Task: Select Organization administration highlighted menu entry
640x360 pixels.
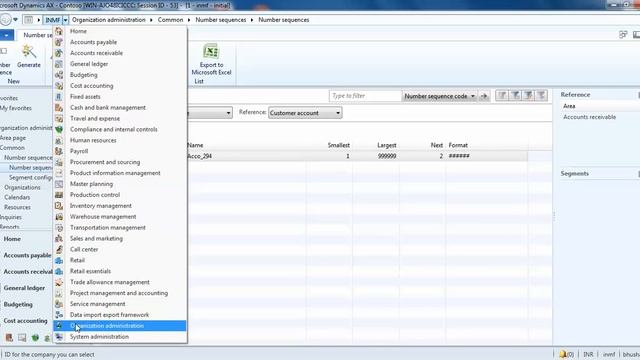Action: click(120, 326)
